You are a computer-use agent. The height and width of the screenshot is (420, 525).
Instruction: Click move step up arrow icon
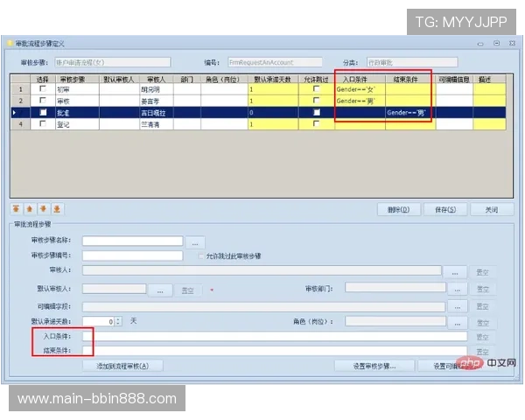tap(30, 209)
